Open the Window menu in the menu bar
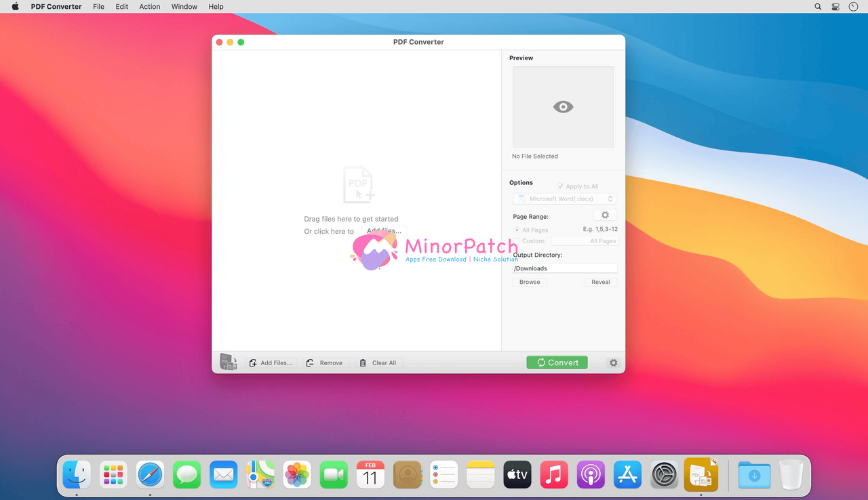Viewport: 868px width, 500px height. [x=184, y=6]
